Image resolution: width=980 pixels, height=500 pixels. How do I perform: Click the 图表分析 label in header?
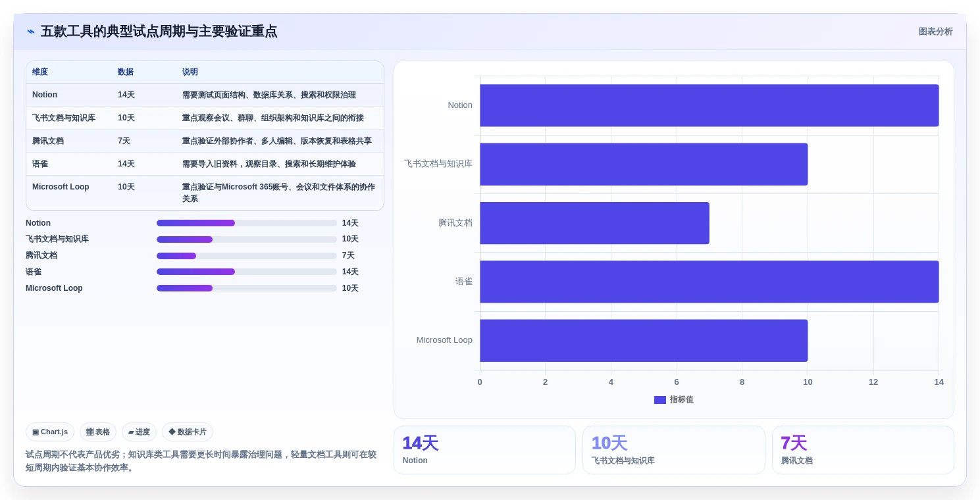(x=935, y=32)
